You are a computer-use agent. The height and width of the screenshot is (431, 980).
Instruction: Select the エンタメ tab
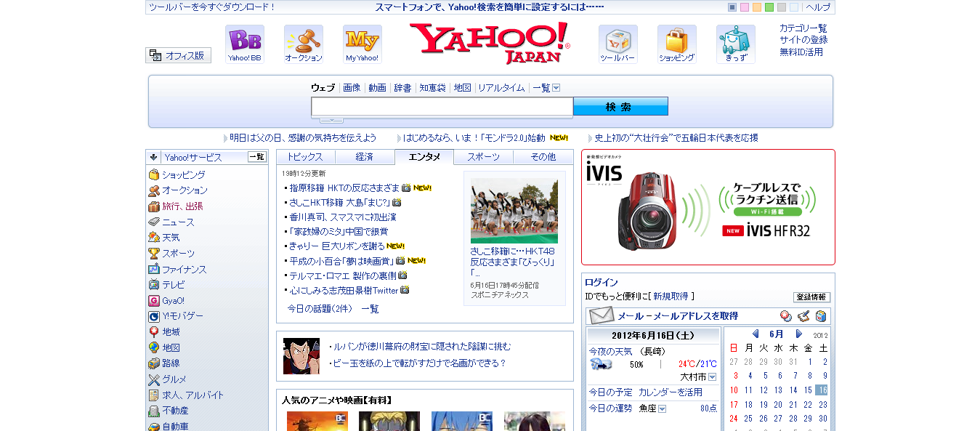click(424, 157)
